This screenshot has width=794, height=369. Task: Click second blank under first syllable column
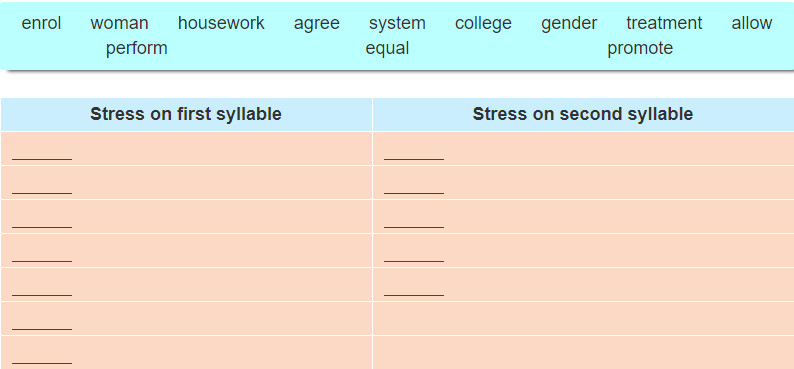[42, 188]
